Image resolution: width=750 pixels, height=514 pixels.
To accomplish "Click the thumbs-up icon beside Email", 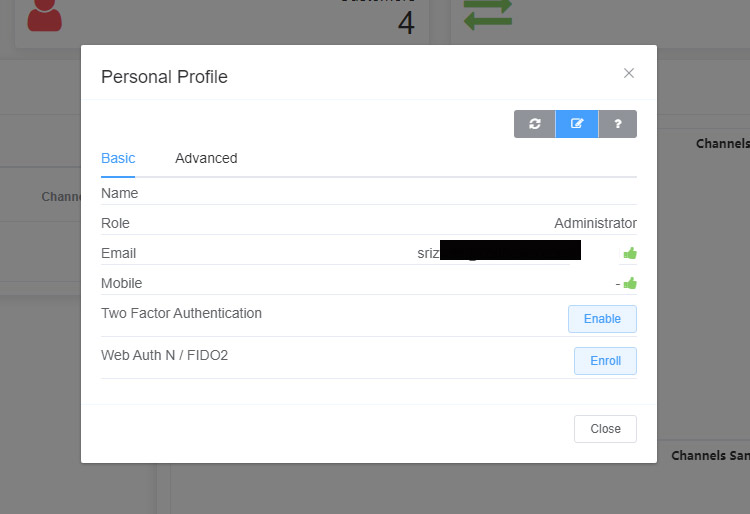I will click(x=630, y=254).
